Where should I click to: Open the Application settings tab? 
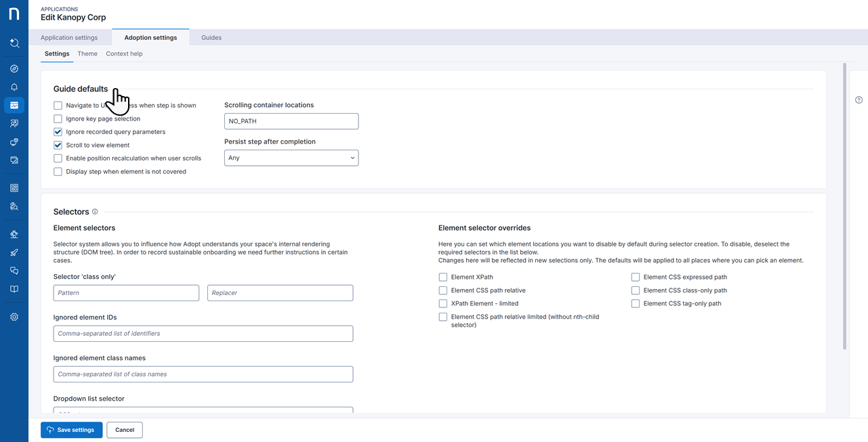click(x=69, y=38)
